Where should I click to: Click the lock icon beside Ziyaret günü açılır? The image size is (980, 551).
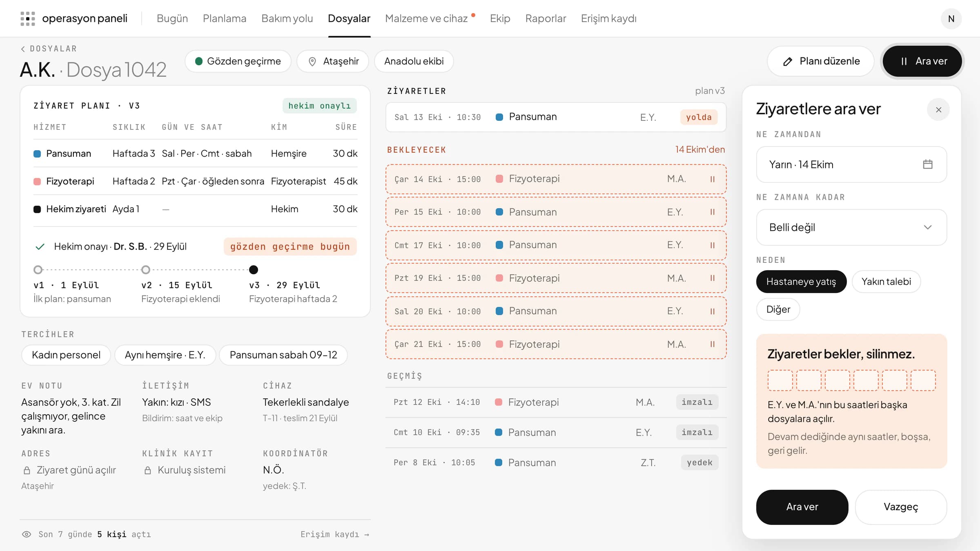pos(27,470)
